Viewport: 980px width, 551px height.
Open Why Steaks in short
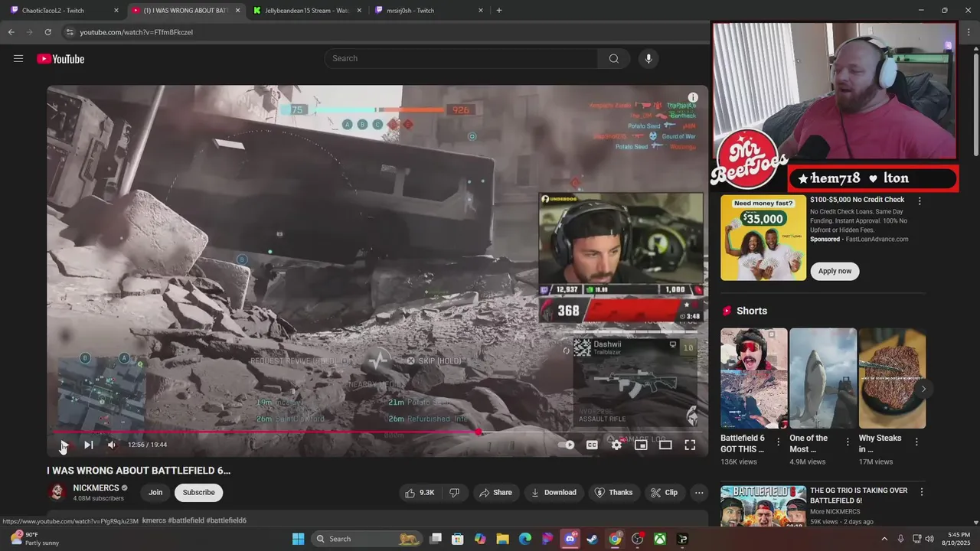point(892,378)
